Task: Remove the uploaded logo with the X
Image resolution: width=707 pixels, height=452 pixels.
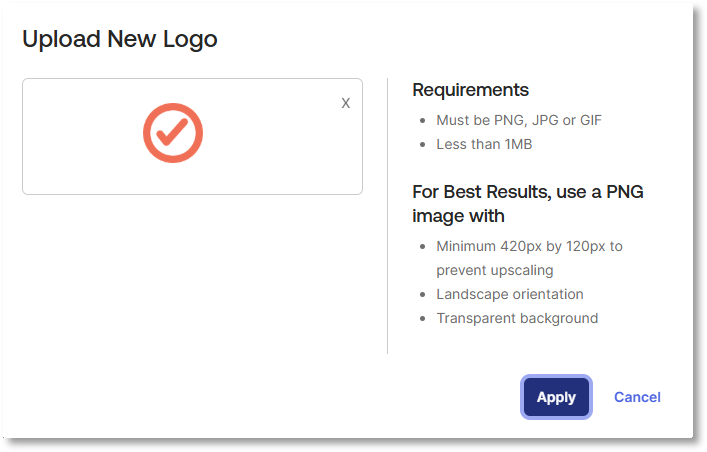Action: click(x=346, y=103)
